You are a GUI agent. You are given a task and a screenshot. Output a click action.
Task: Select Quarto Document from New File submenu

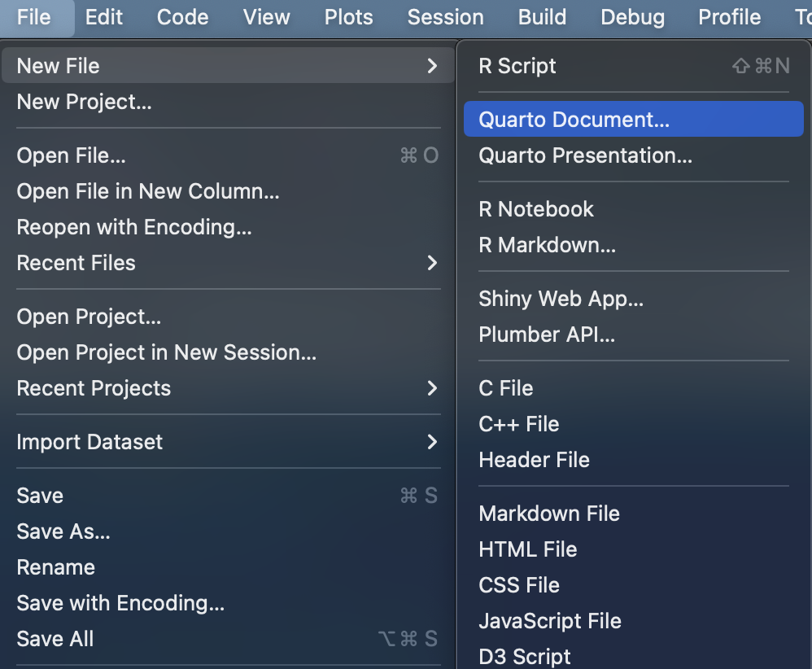click(x=574, y=120)
